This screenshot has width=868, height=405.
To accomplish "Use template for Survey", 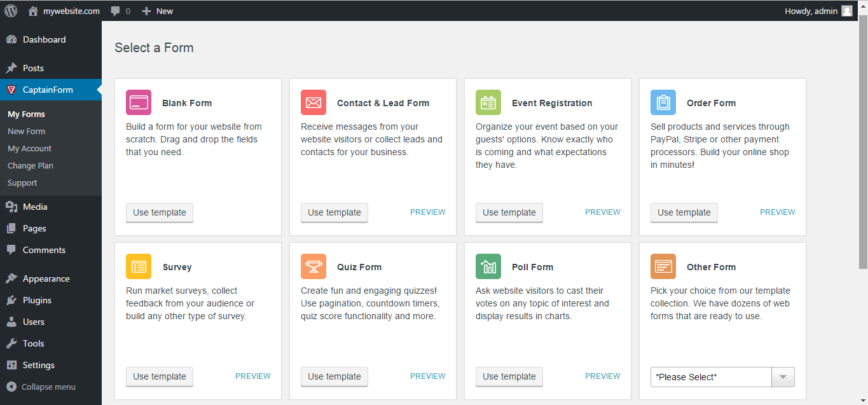I will pyautogui.click(x=160, y=376).
